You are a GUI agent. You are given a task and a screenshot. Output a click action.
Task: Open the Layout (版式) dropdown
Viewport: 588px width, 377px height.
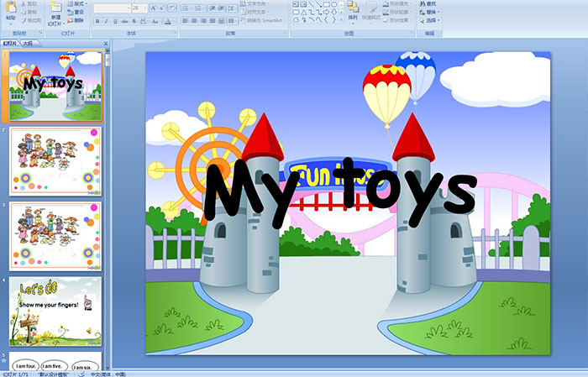click(77, 3)
